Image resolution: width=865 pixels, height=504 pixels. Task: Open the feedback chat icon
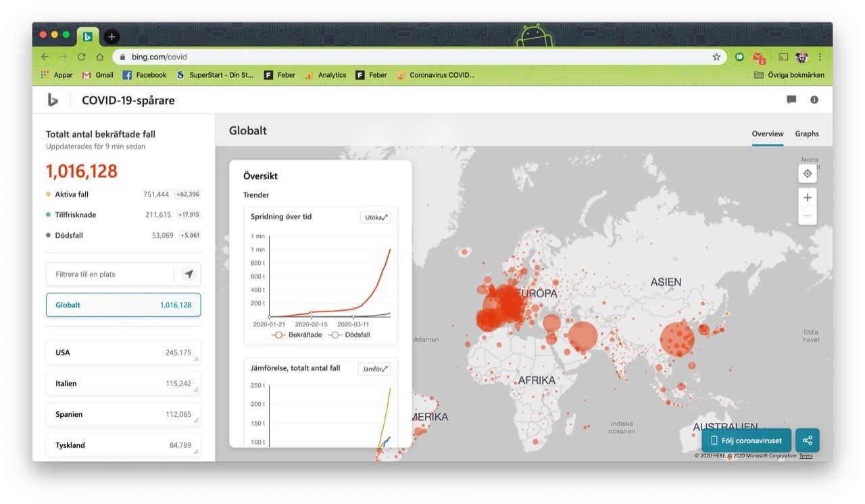(x=791, y=100)
